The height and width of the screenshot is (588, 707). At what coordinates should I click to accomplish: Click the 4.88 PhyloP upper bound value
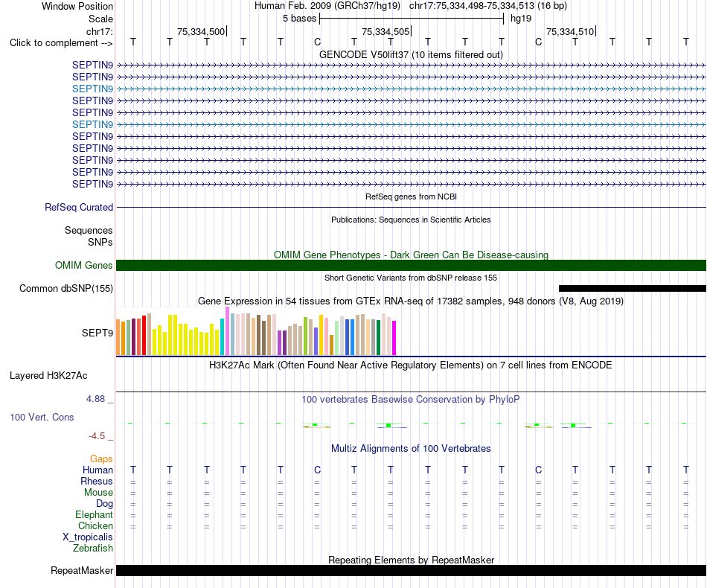click(95, 399)
